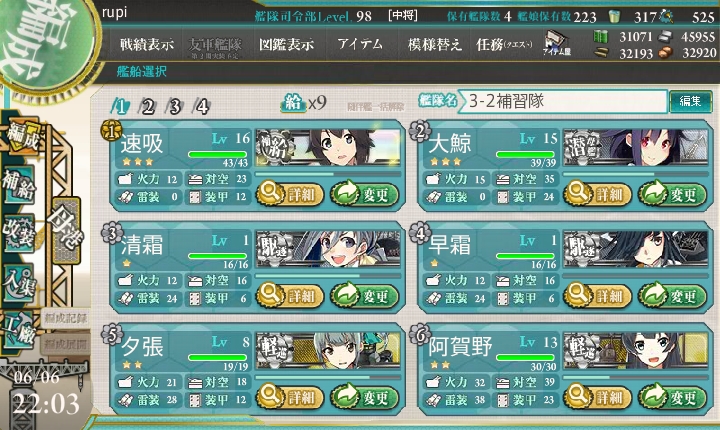Click the 編集 fleet name button

pyautogui.click(x=690, y=101)
